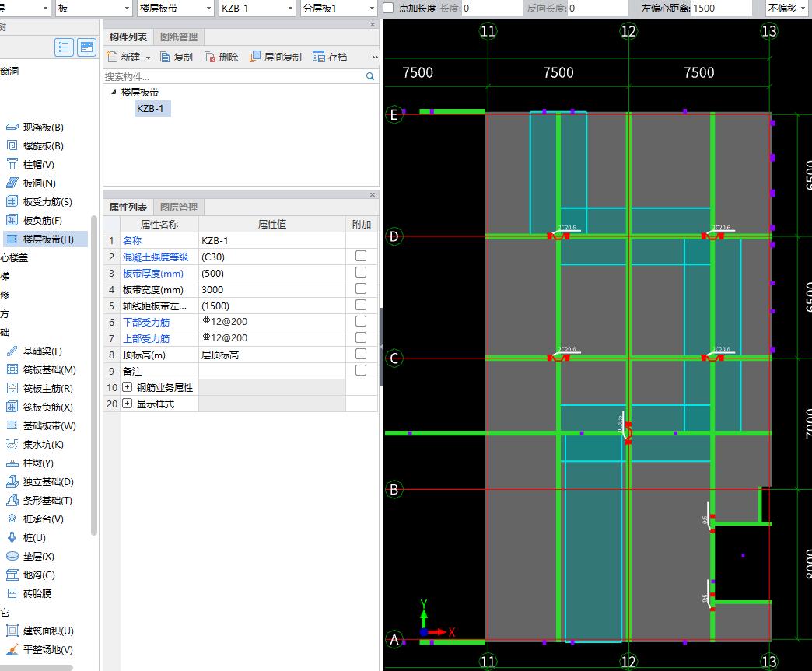Viewport: 812px width, 671px height.
Task: Switch to 属性列表 tab
Action: coord(128,207)
